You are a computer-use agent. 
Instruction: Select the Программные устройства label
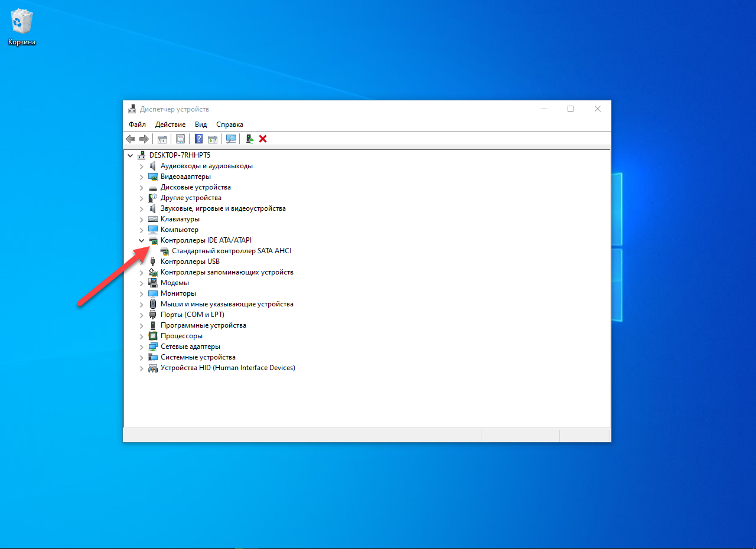coord(203,325)
